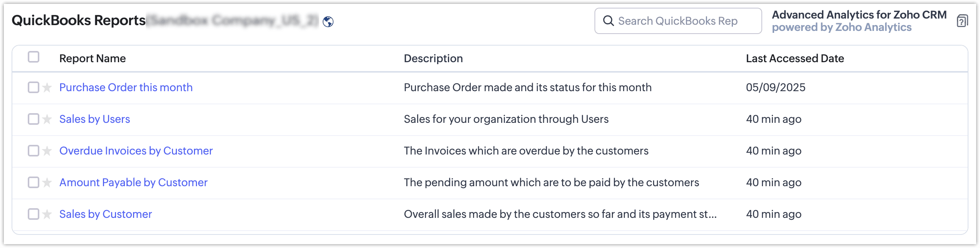Screen dimensions: 980x248
Task: View the Overdue Invoices by Customer report
Action: pos(136,151)
